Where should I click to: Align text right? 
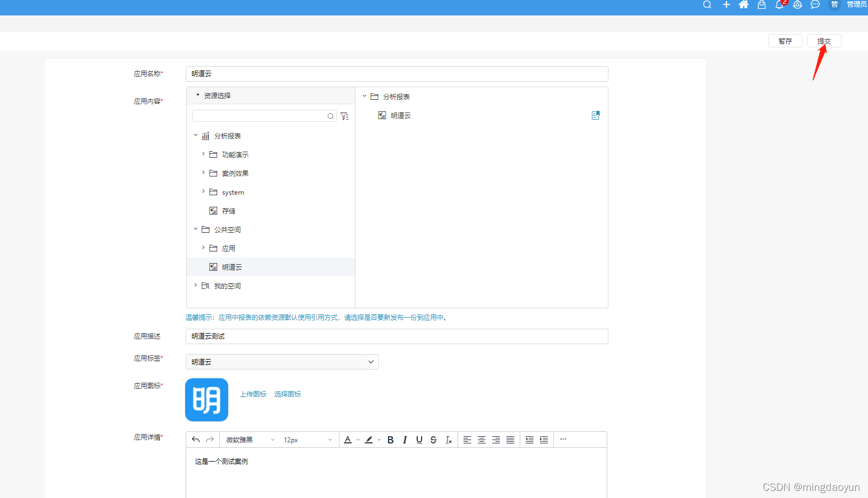tap(496, 440)
